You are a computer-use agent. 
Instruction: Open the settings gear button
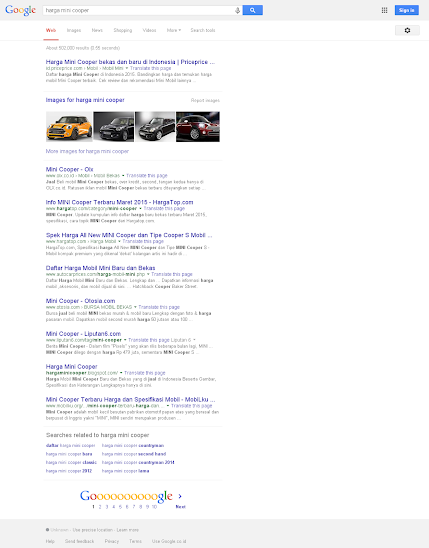407,30
